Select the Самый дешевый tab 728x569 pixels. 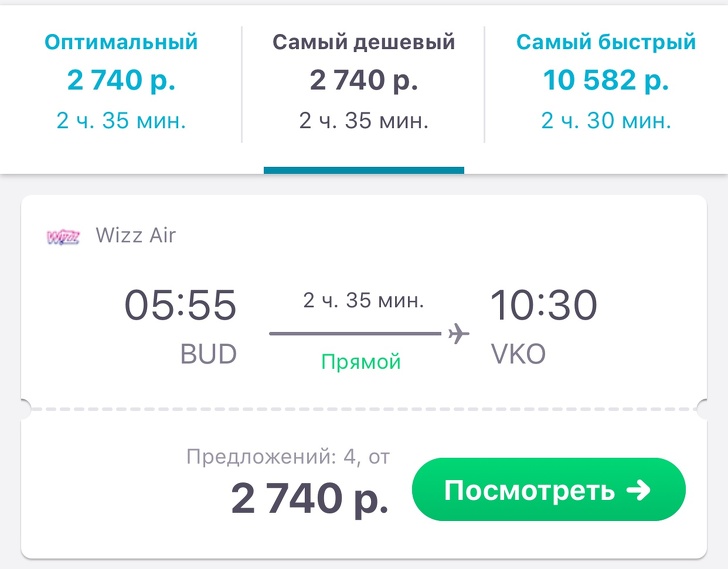click(363, 82)
